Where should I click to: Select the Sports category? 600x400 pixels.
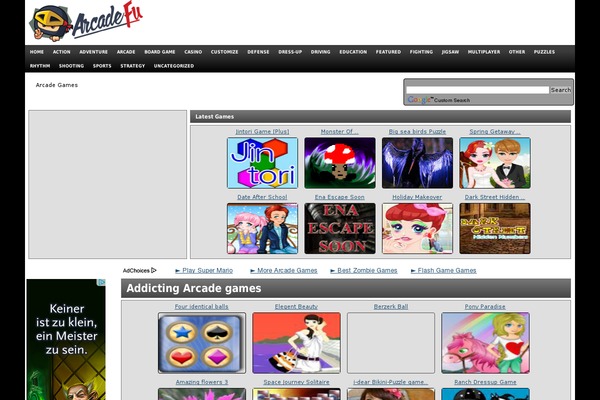(102, 66)
